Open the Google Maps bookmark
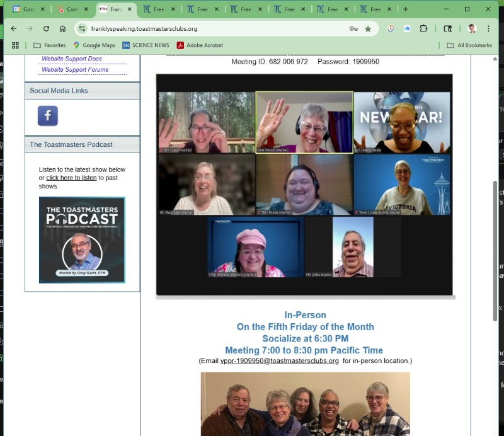 pos(94,45)
